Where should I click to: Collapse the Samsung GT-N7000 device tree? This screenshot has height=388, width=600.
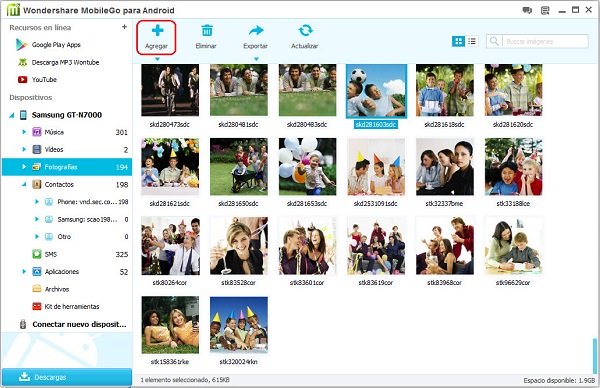point(11,115)
